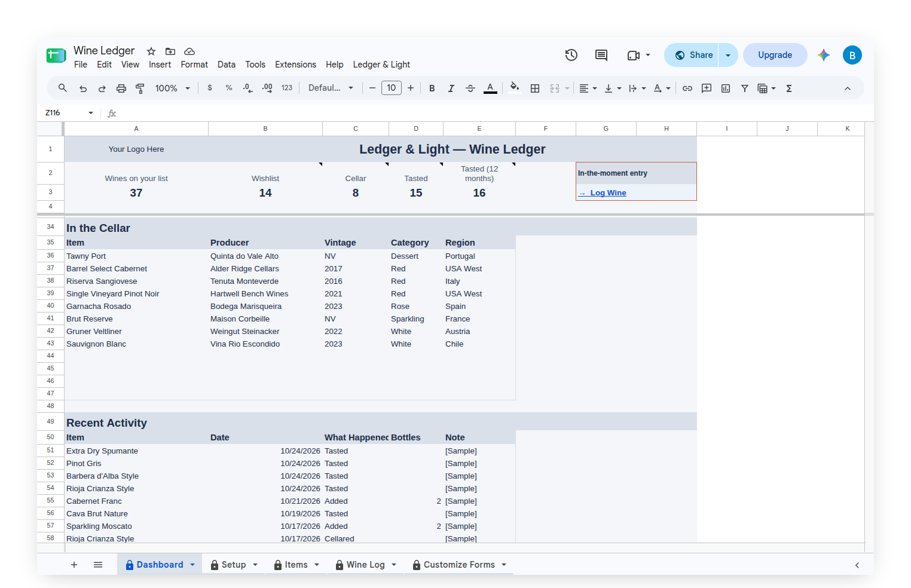This screenshot has height=588, width=911.
Task: Open the Format menu
Action: point(194,65)
